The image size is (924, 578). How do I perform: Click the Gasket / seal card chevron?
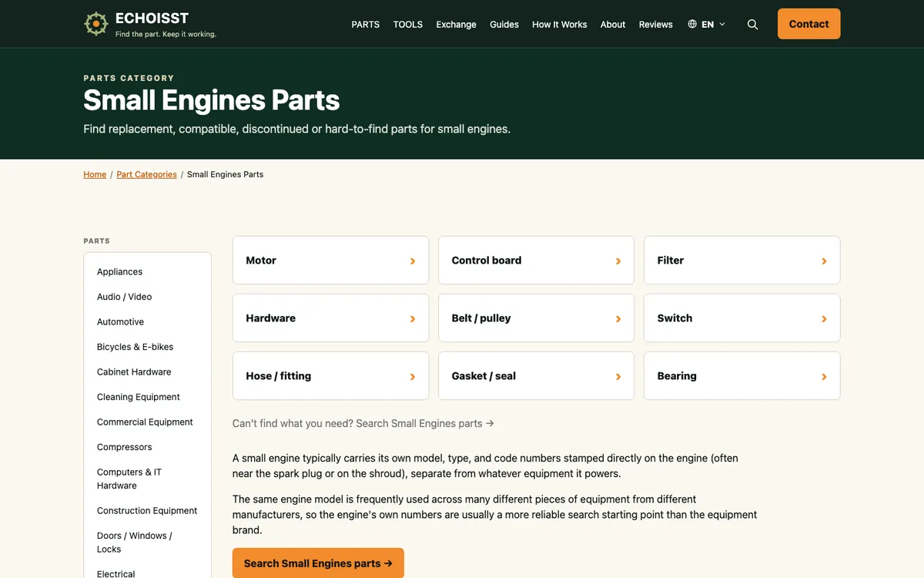(x=618, y=377)
